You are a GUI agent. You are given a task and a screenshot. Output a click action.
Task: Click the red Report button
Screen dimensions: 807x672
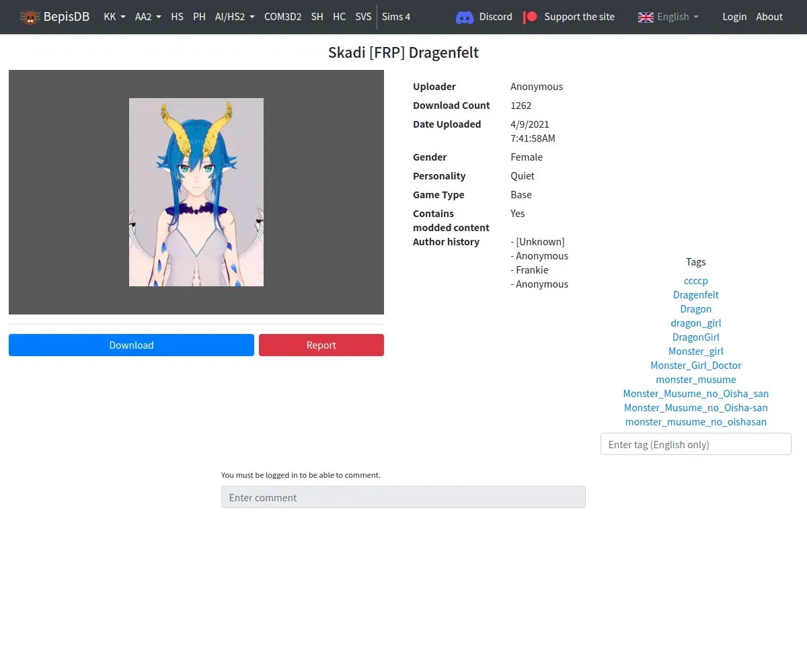321,345
